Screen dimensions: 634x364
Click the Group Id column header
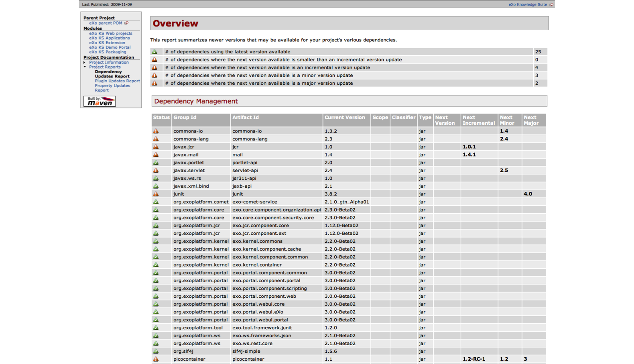tap(201, 120)
